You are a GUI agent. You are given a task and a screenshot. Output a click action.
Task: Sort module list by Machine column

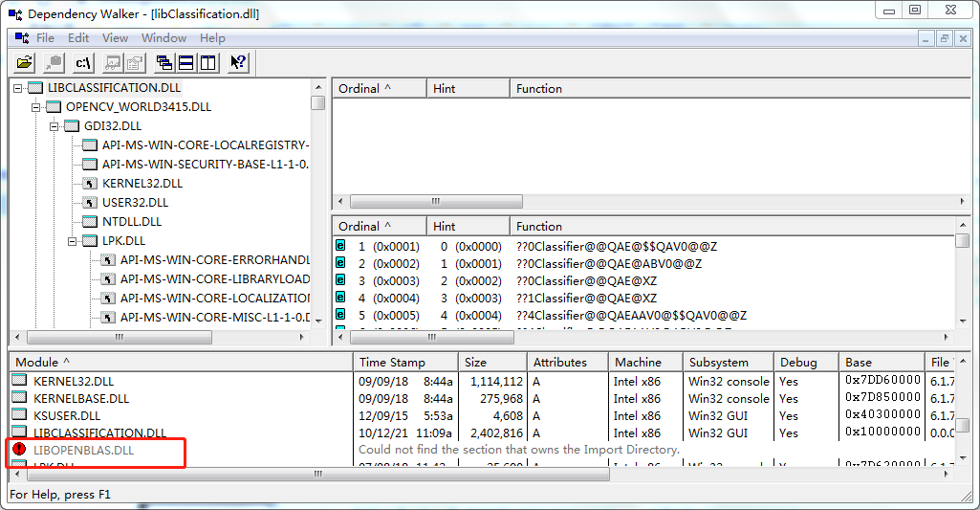point(645,363)
